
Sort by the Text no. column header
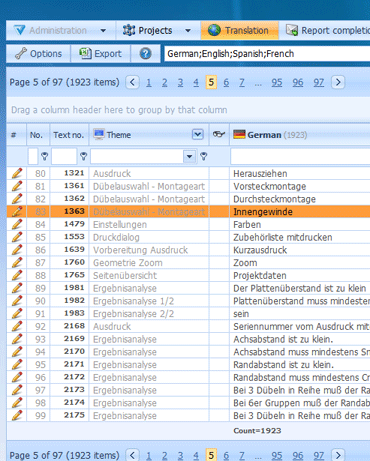click(69, 135)
